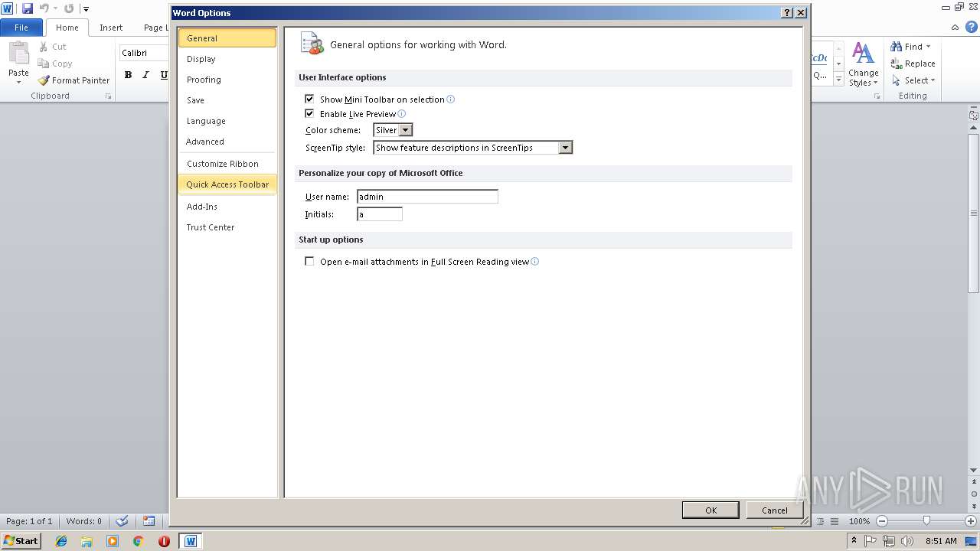The height and width of the screenshot is (551, 980).
Task: Toggle Italic formatting button
Action: click(145, 75)
